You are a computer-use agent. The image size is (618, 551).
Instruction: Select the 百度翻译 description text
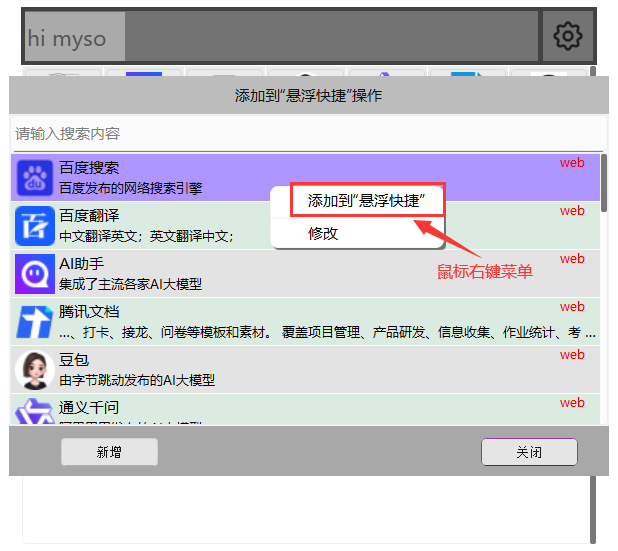click(x=146, y=236)
